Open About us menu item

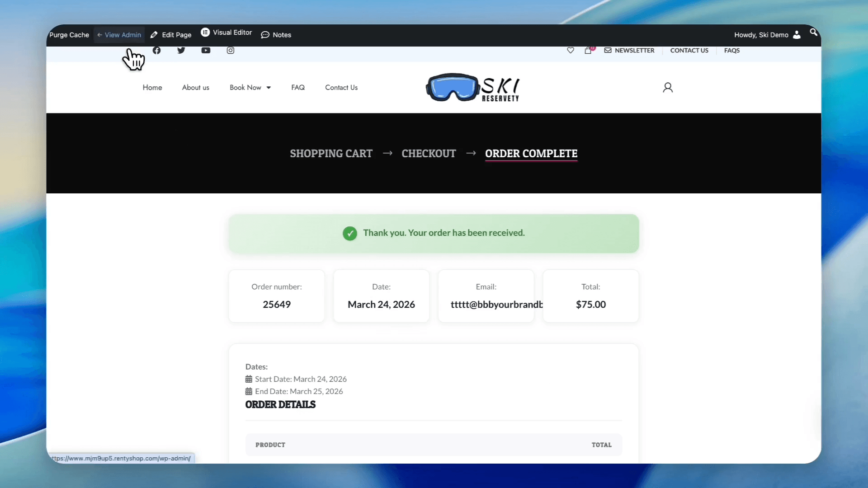pyautogui.click(x=196, y=87)
